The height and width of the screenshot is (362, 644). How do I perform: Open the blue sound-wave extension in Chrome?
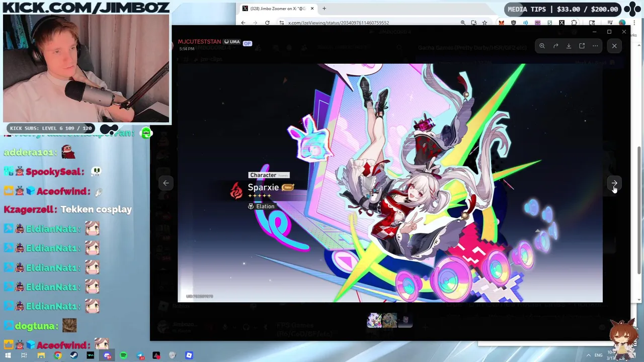tap(525, 23)
